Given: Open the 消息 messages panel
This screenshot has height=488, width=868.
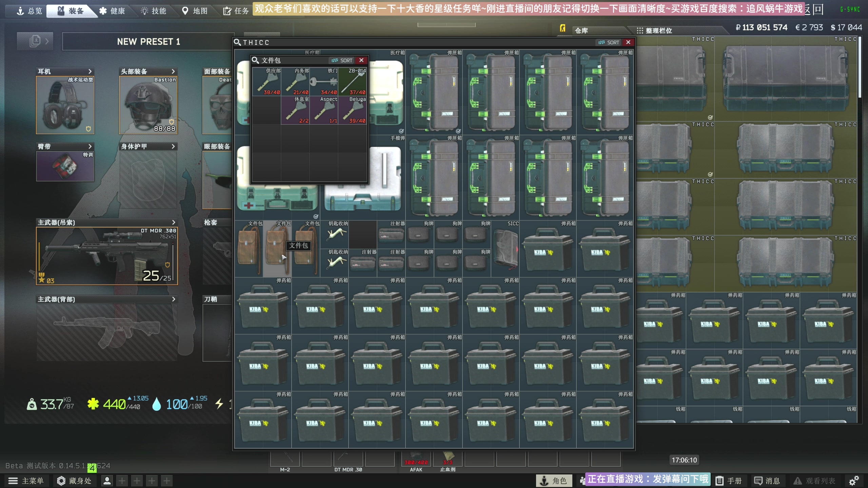Looking at the screenshot, I should point(767,481).
